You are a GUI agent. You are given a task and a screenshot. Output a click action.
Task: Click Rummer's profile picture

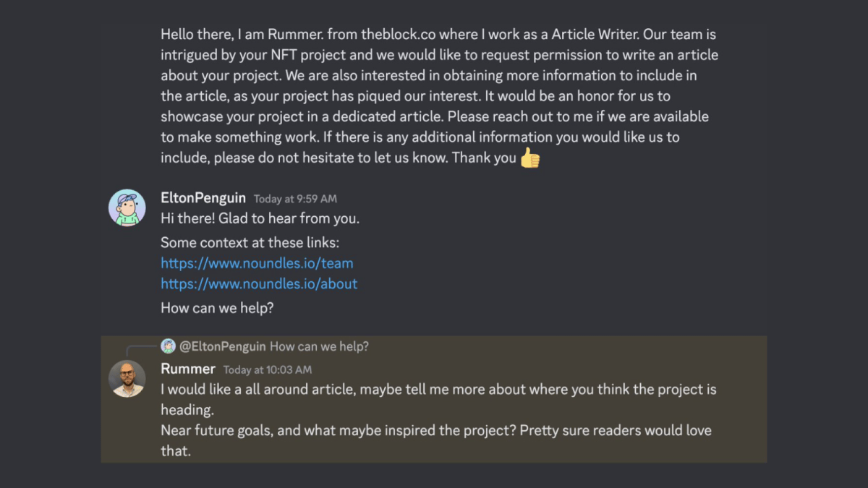[128, 379]
